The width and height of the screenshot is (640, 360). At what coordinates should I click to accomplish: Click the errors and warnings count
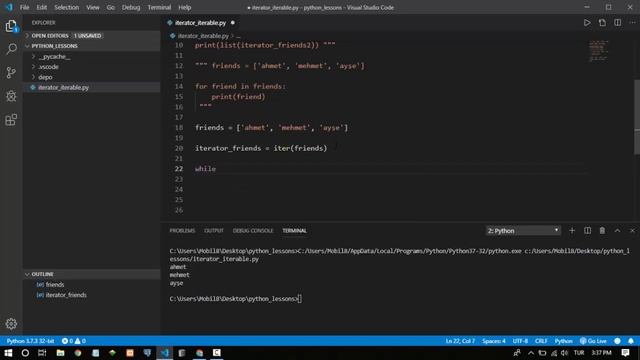coord(73,341)
